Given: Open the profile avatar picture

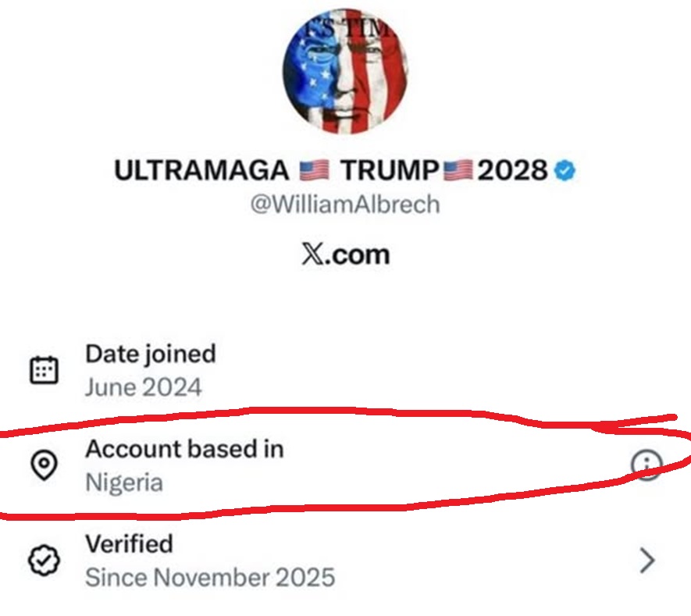Looking at the screenshot, I should [344, 72].
